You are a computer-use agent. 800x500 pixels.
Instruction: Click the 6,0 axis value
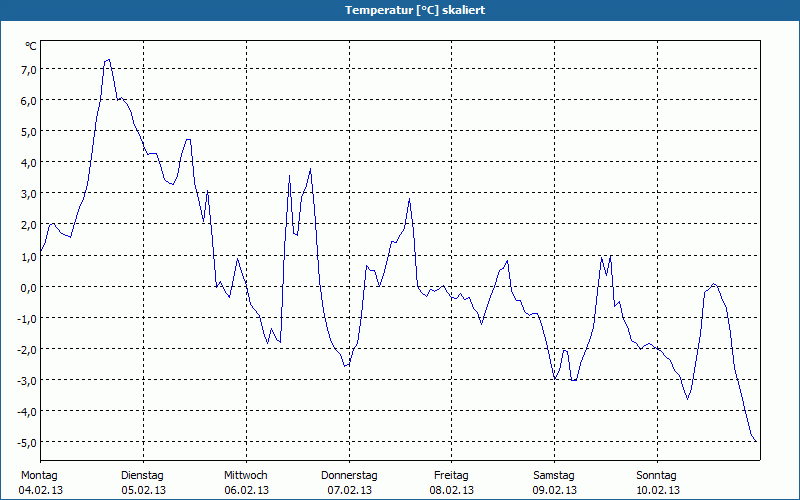coord(29,101)
